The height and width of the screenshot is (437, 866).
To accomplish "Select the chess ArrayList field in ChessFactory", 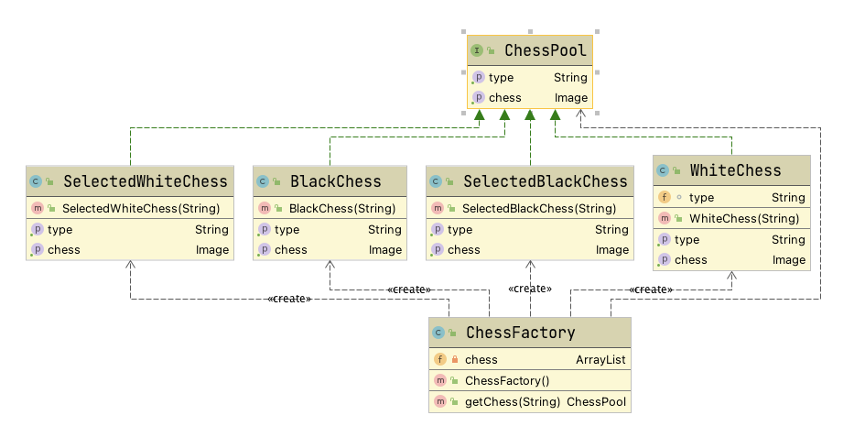I will 530,360.
